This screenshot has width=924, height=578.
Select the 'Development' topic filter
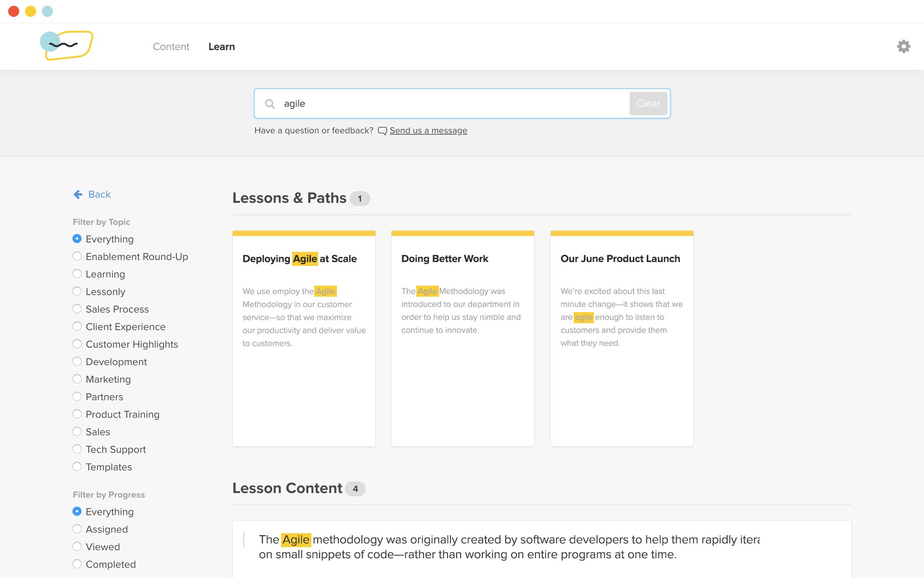77,362
